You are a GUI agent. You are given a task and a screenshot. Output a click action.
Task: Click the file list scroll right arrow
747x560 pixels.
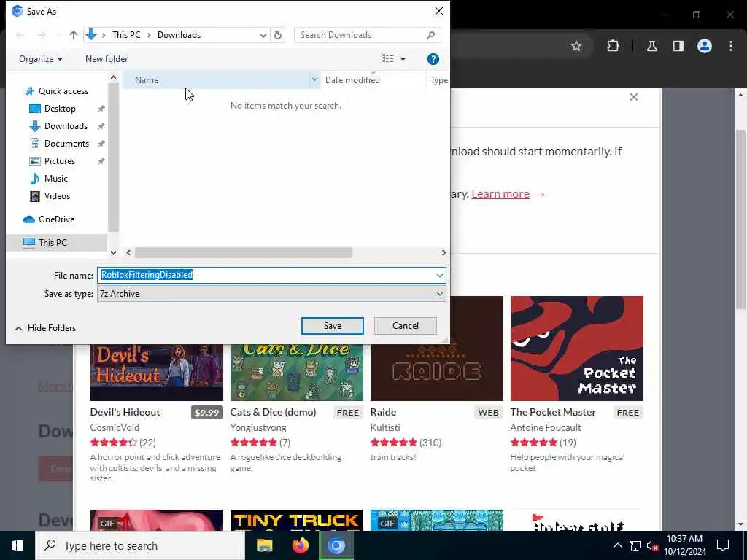444,252
